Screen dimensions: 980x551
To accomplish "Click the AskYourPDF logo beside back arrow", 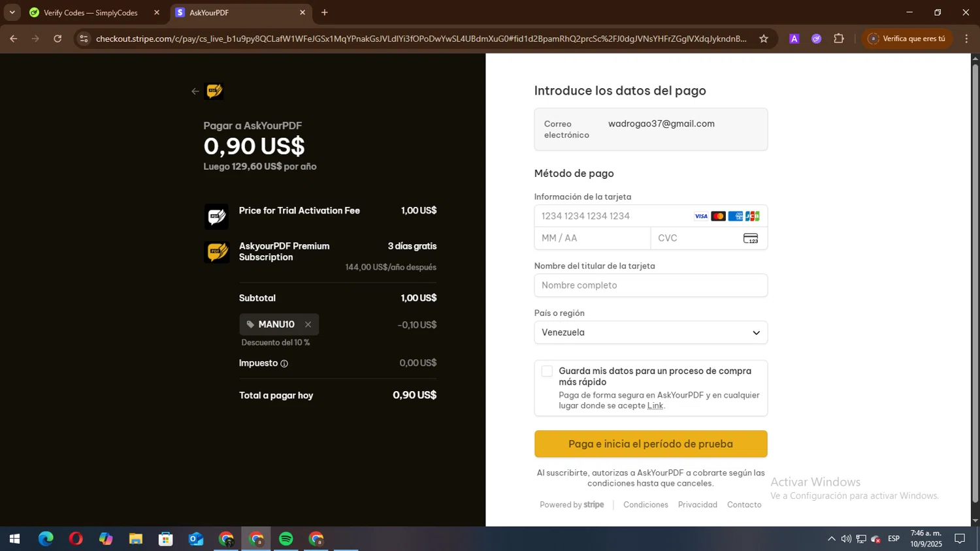I will click(214, 91).
